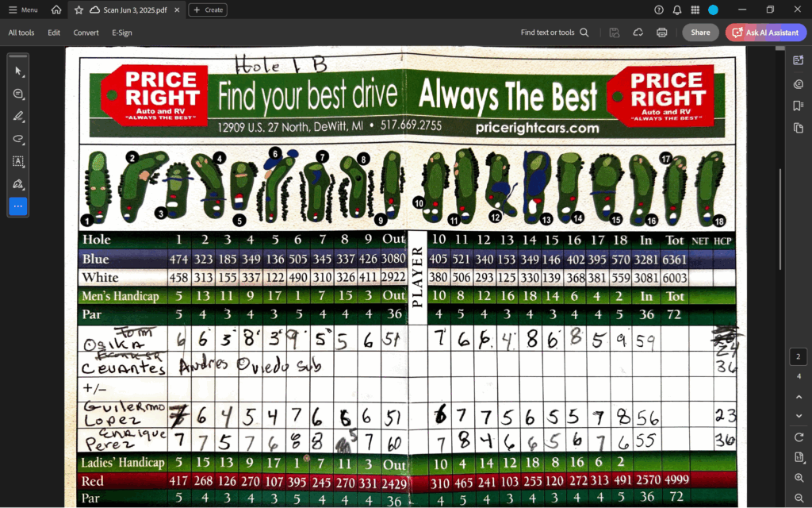This screenshot has width=812, height=508.
Task: Select the Fill & Sign pen tool
Action: point(18,184)
